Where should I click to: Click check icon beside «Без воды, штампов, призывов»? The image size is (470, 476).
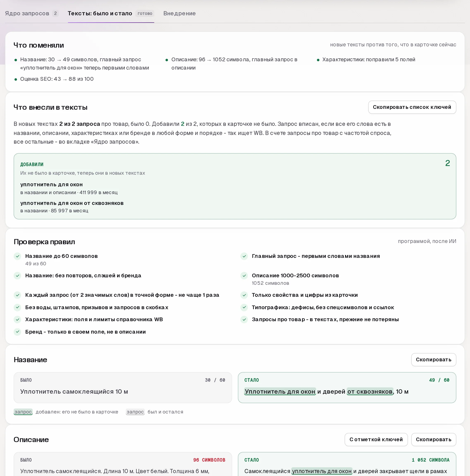click(18, 307)
